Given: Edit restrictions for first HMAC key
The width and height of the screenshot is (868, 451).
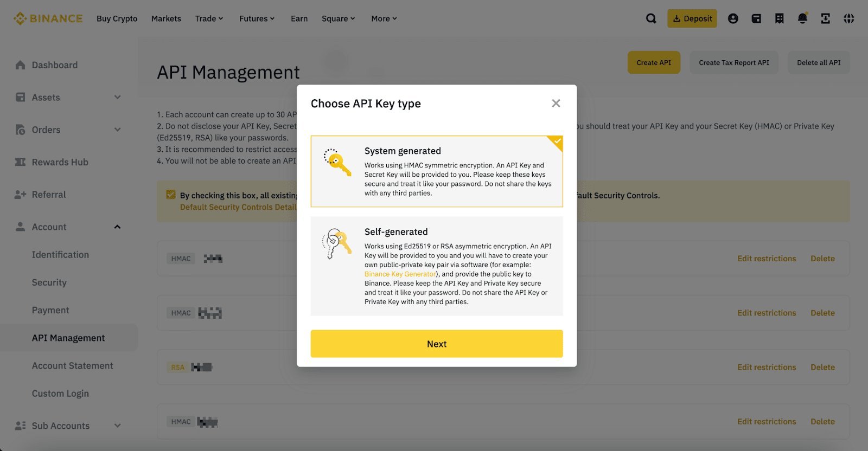Looking at the screenshot, I should coord(767,259).
